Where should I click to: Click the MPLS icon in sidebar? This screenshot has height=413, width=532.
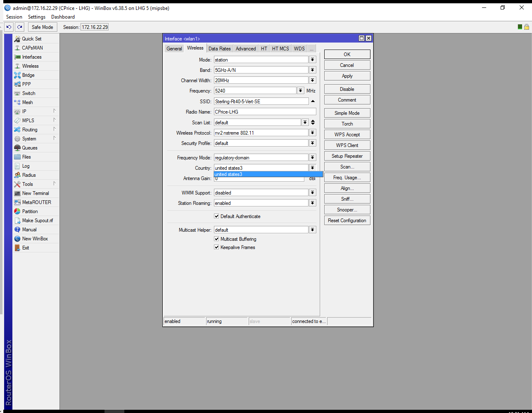pyautogui.click(x=17, y=121)
